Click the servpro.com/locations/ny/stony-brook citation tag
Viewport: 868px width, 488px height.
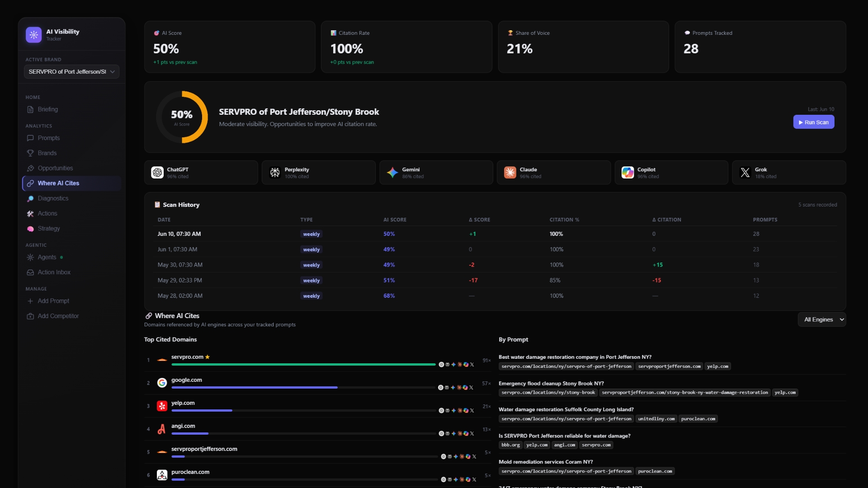coord(548,393)
